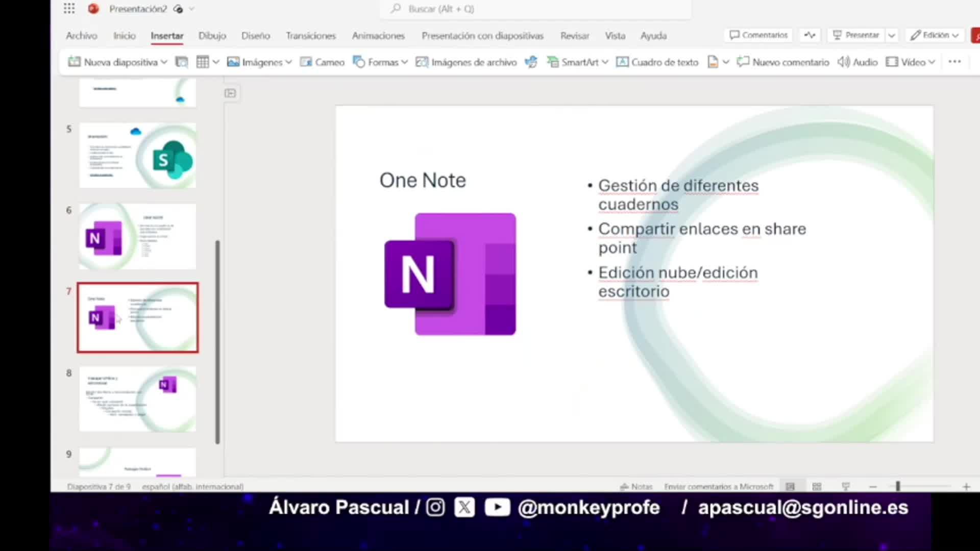
Task: Expand the Formas shapes dropdown
Action: pyautogui.click(x=405, y=62)
